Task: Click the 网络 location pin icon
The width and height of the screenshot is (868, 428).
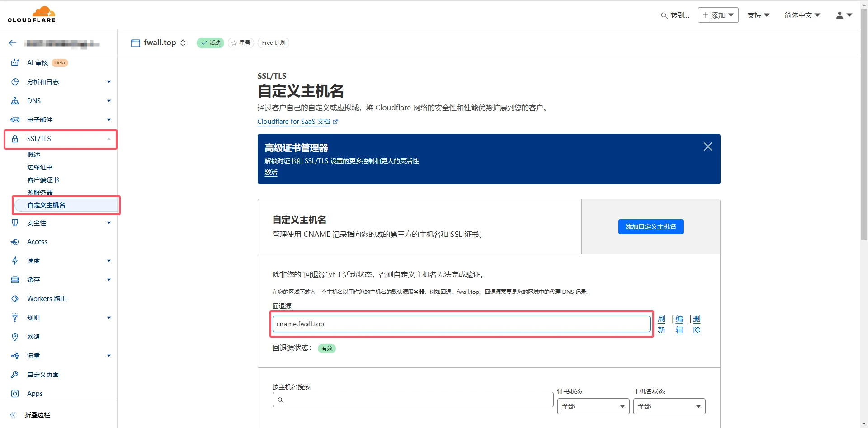Action: click(15, 337)
